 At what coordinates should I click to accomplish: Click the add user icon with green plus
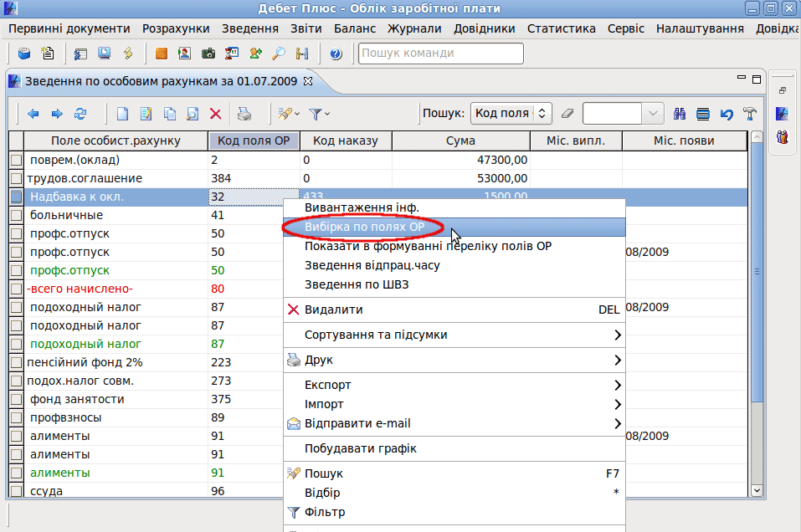(255, 53)
